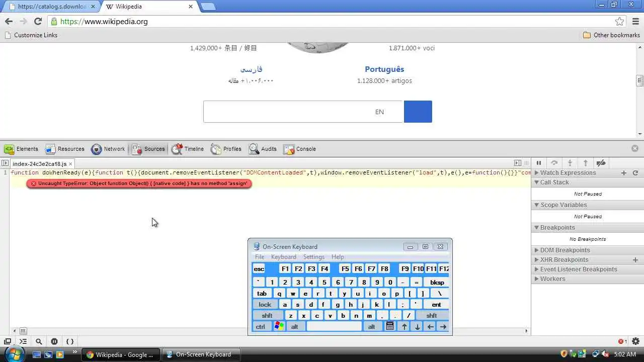Pause script execution in debugger
Image resolution: width=644 pixels, height=362 pixels.
[538, 163]
